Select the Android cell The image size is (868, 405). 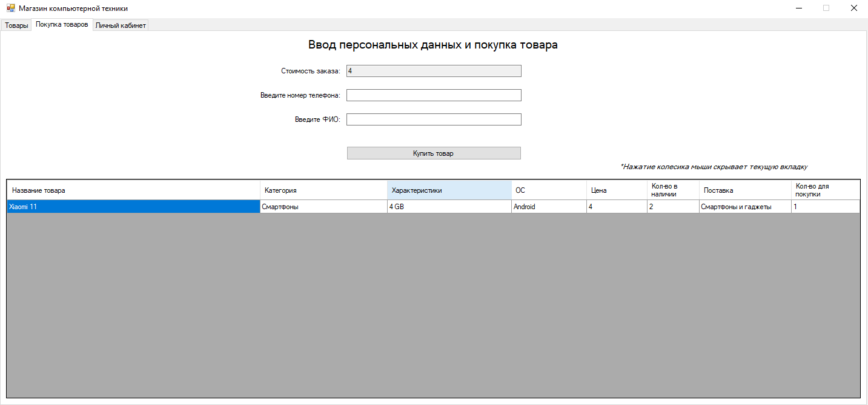[549, 207]
